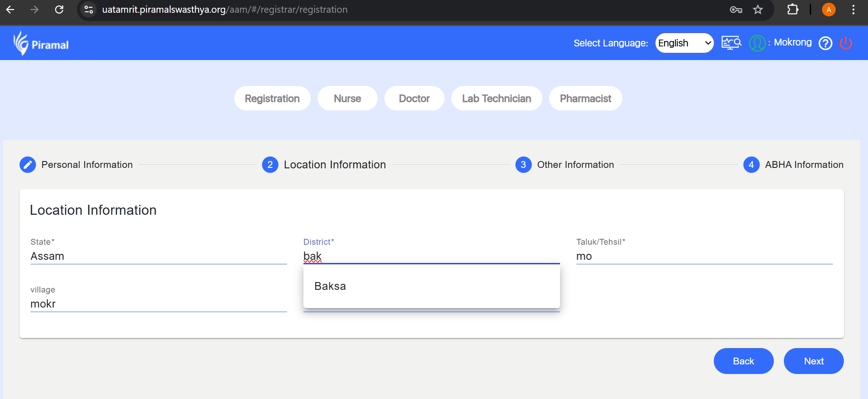The height and width of the screenshot is (399, 868).
Task: Click the green user profile icon
Action: tap(757, 43)
